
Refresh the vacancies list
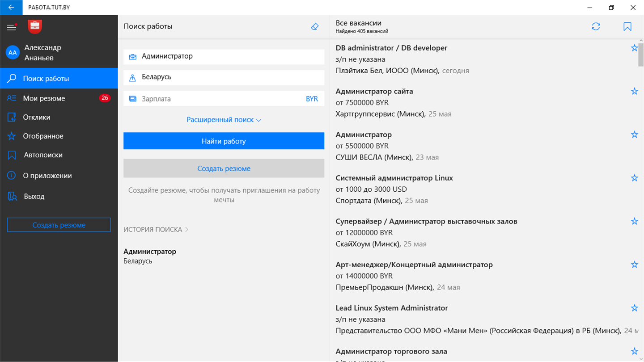pos(596,27)
